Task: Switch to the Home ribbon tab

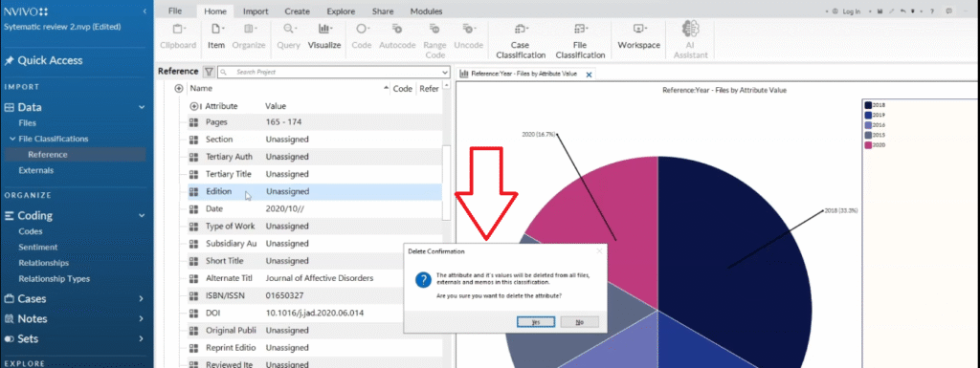Action: click(x=215, y=11)
